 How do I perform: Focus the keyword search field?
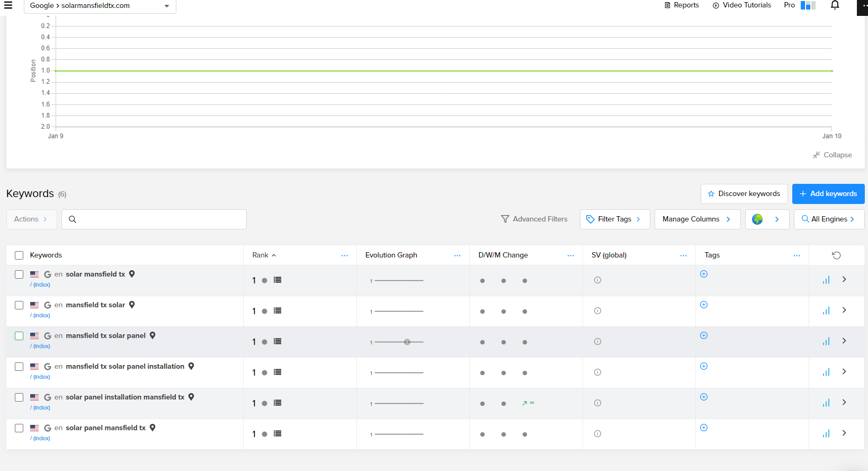coord(154,219)
